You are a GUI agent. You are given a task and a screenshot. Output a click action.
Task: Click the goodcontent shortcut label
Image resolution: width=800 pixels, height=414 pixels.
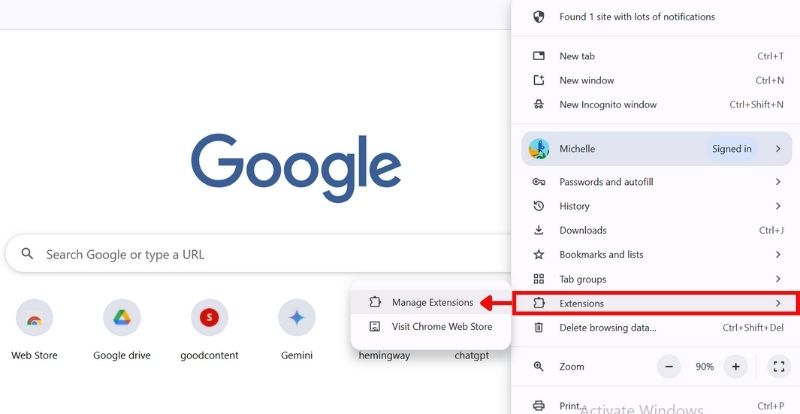[209, 355]
